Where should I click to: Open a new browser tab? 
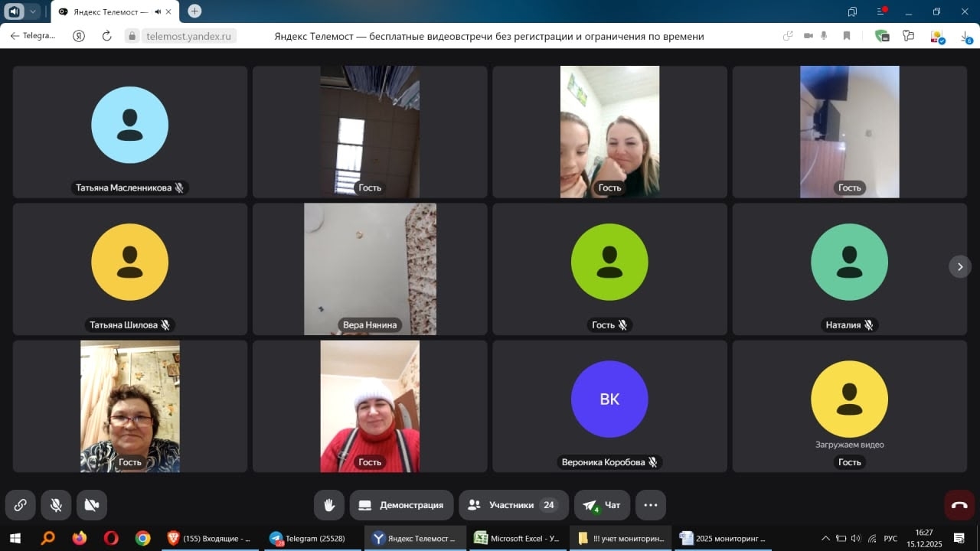[194, 11]
